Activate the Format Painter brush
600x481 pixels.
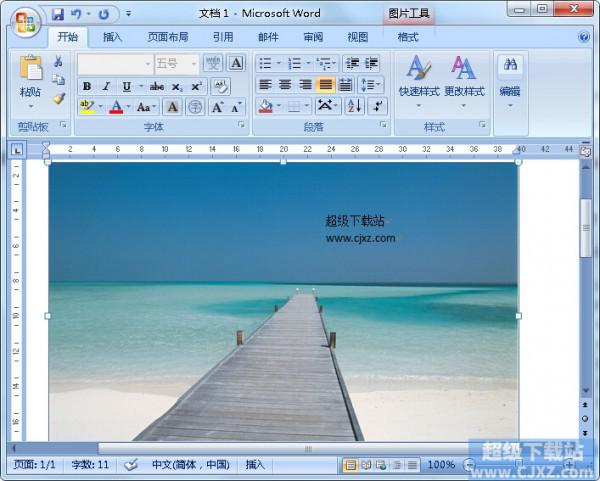pyautogui.click(x=59, y=99)
